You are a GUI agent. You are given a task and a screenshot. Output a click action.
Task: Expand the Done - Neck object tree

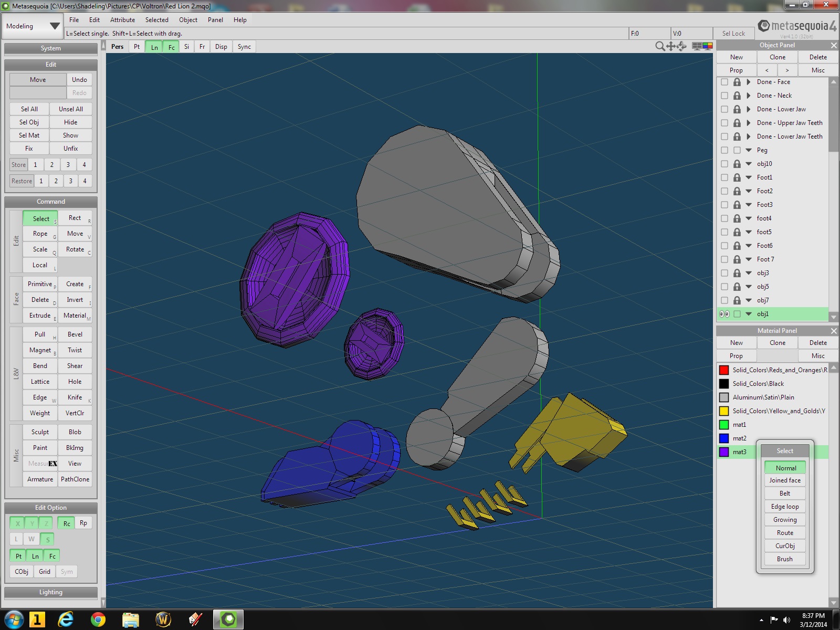point(749,96)
